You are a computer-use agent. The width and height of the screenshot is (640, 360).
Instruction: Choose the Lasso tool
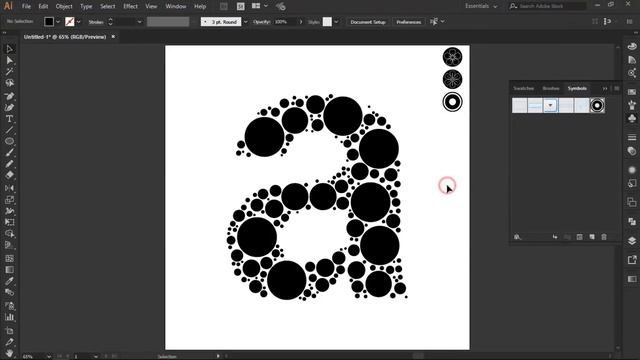click(x=9, y=83)
